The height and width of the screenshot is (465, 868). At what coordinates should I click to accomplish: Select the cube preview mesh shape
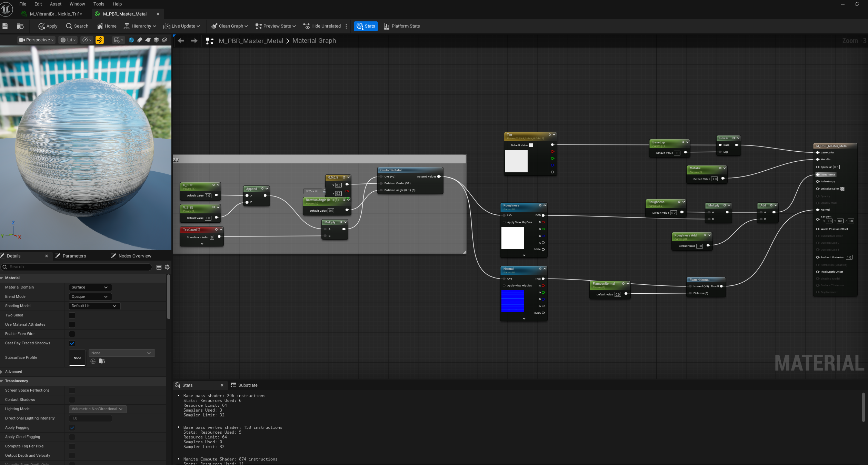(x=156, y=40)
